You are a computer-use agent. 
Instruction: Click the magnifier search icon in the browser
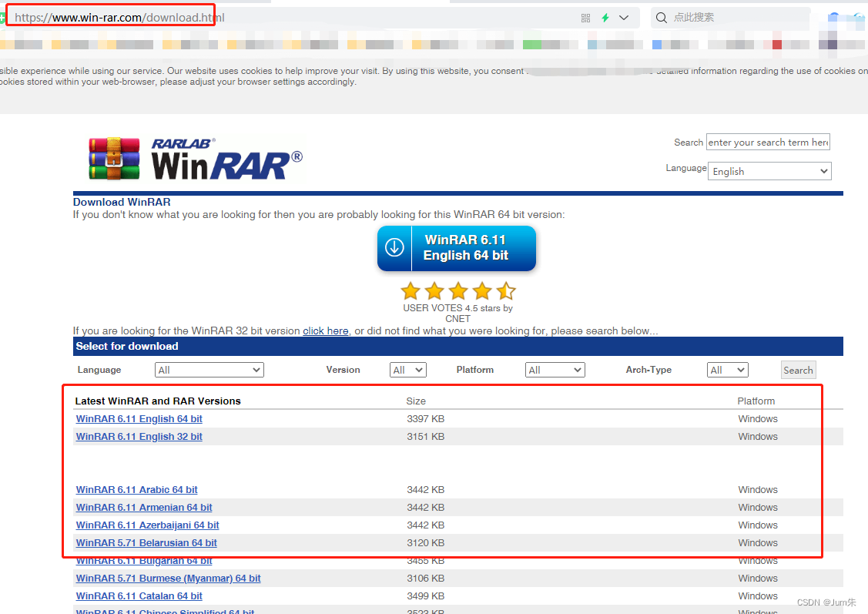pos(661,18)
